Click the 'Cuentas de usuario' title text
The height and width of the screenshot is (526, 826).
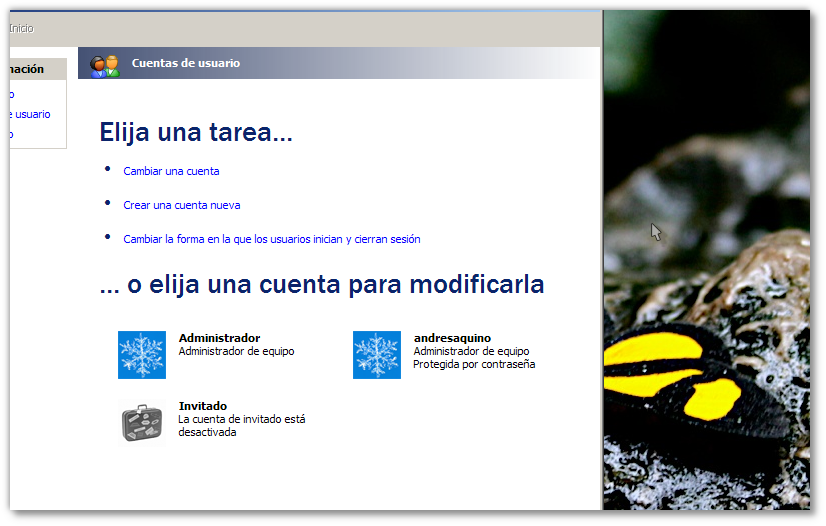186,63
